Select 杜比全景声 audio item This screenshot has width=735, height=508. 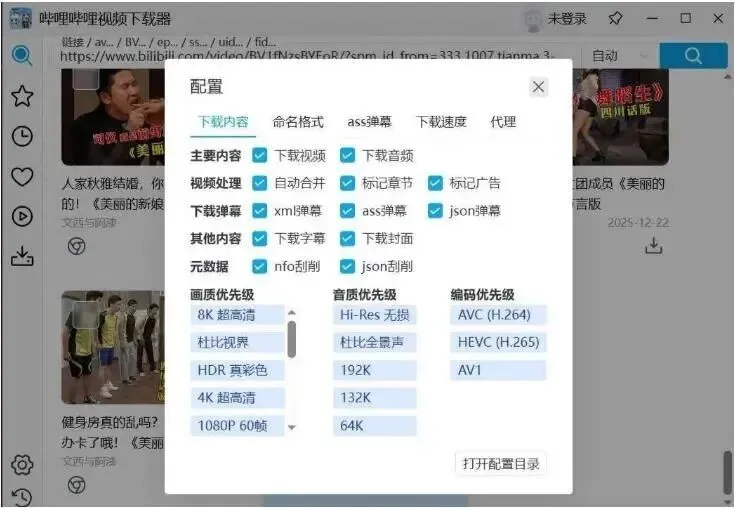[x=375, y=342]
